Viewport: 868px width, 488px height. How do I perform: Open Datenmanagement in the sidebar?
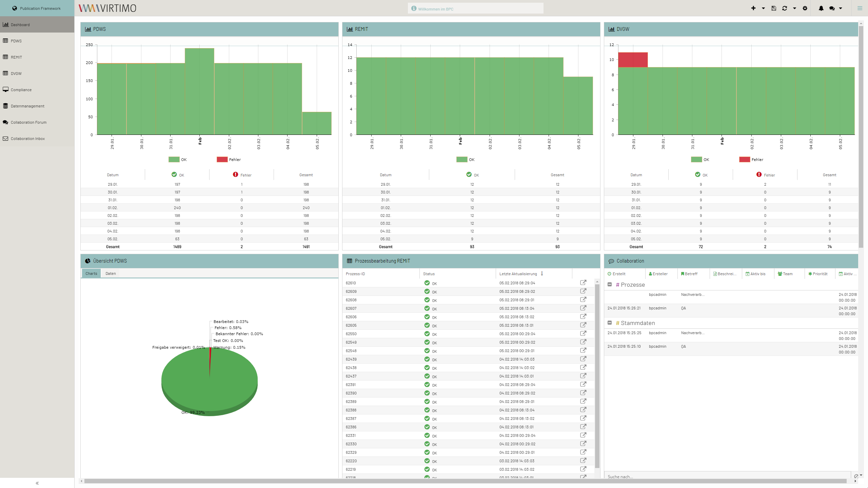click(x=37, y=106)
